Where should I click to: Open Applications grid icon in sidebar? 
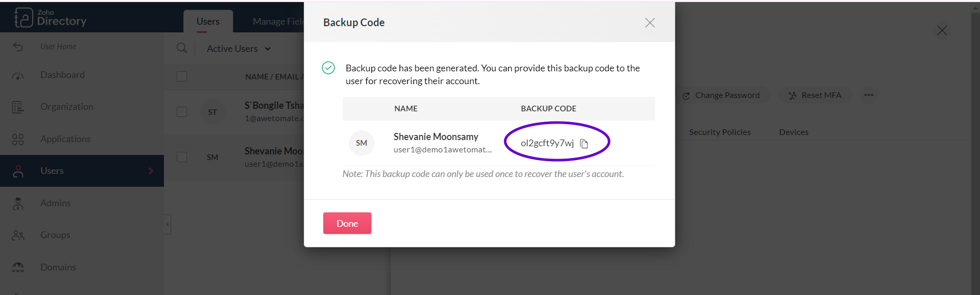click(x=18, y=139)
